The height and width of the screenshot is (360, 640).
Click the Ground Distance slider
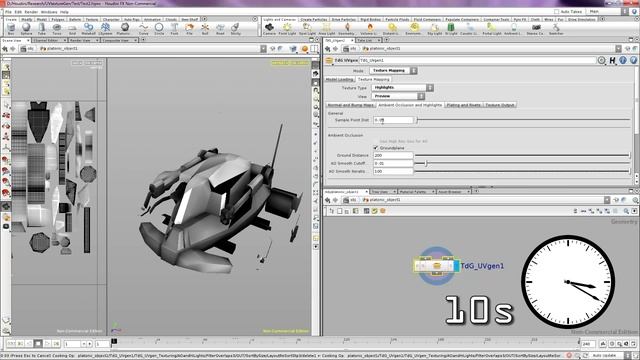[523, 156]
